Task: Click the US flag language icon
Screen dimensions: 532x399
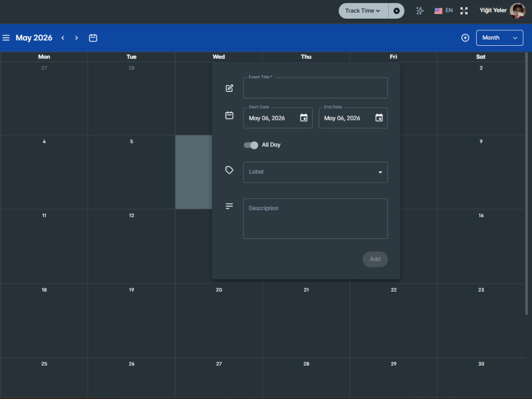Action: [438, 11]
